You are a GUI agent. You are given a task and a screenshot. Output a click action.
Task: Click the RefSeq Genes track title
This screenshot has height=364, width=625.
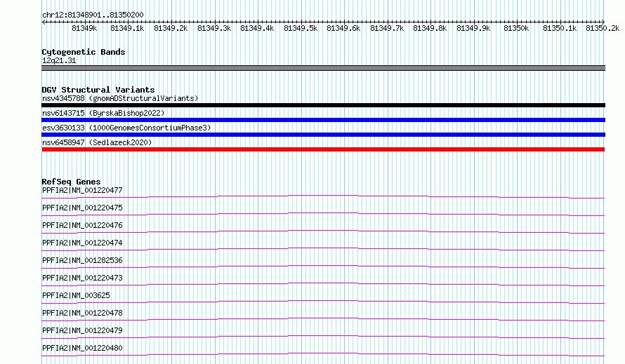(x=72, y=182)
